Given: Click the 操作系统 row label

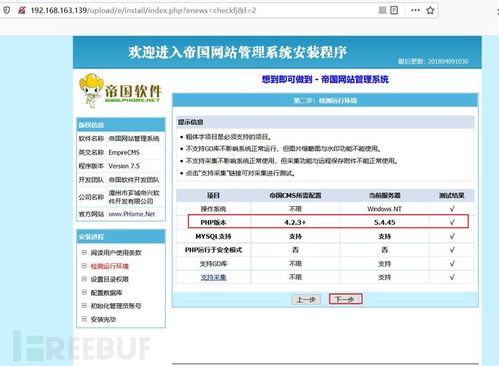Looking at the screenshot, I should click(x=213, y=209).
